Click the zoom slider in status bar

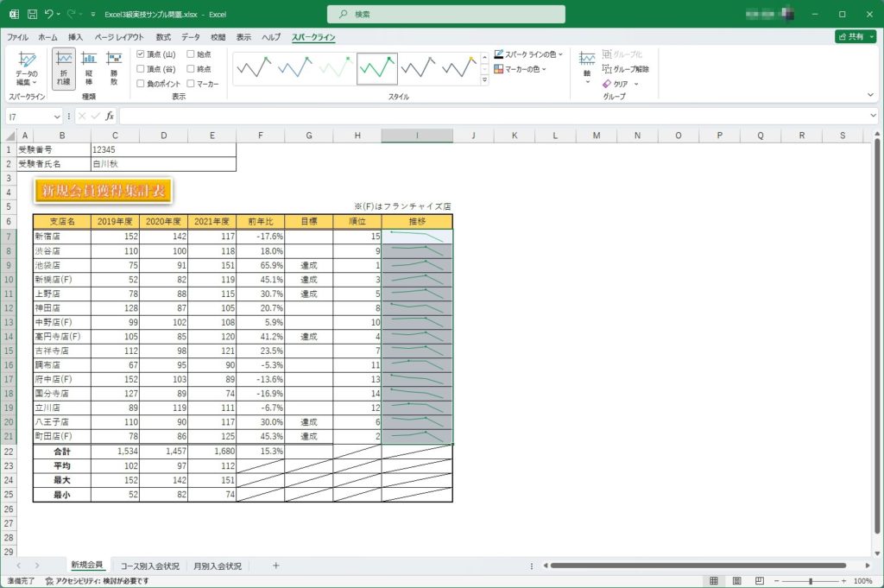point(810,581)
